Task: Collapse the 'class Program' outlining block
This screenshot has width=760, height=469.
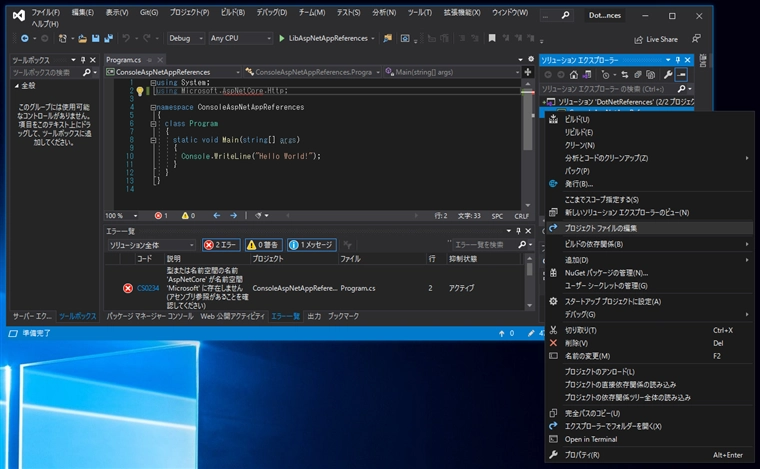Action: point(153,124)
